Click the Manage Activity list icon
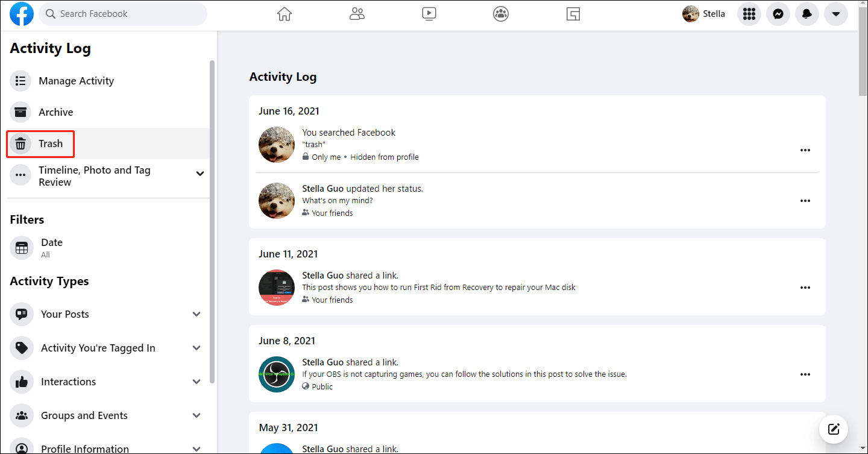This screenshot has width=868, height=454. tap(20, 81)
